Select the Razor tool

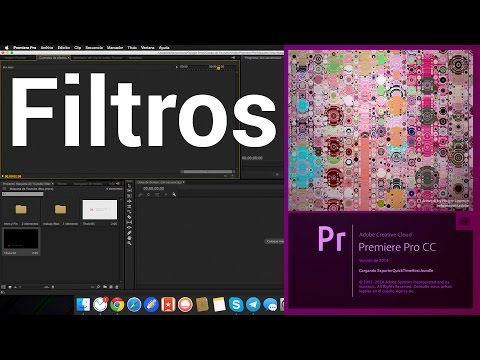click(129, 217)
